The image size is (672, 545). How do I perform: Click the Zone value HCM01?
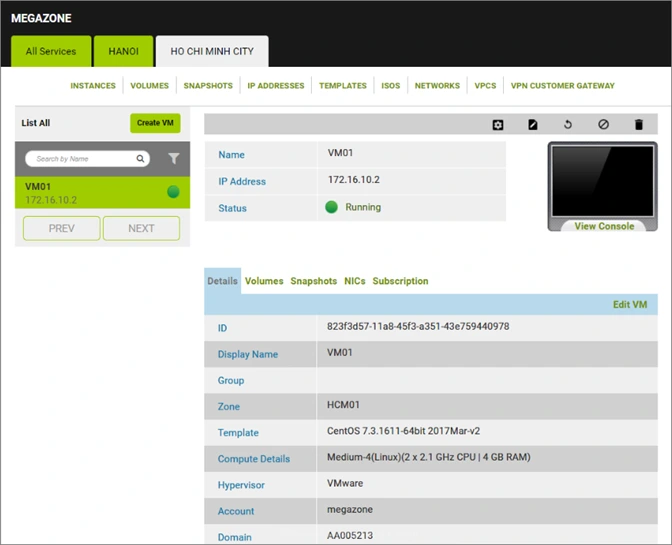click(343, 405)
